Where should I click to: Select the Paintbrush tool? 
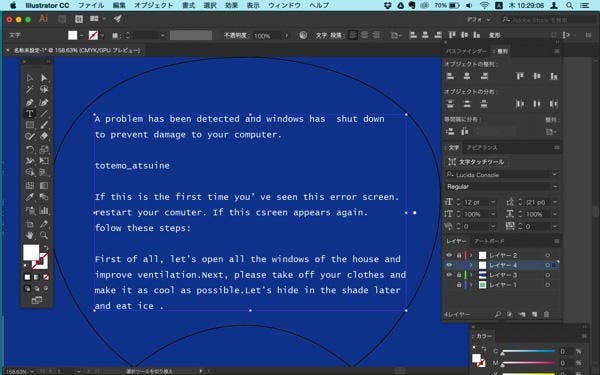pyautogui.click(x=44, y=125)
